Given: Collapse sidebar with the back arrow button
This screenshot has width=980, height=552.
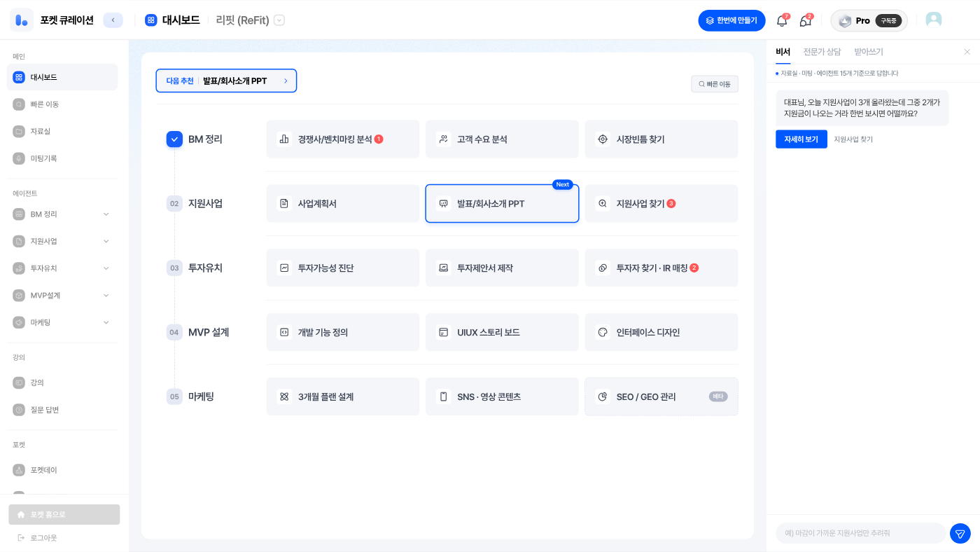Looking at the screenshot, I should [x=113, y=20].
